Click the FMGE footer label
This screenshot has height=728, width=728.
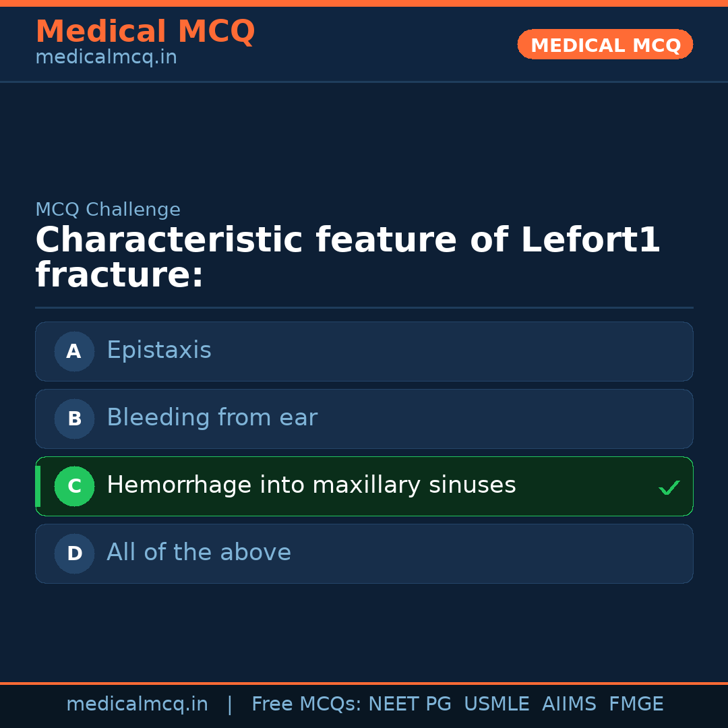(x=636, y=704)
